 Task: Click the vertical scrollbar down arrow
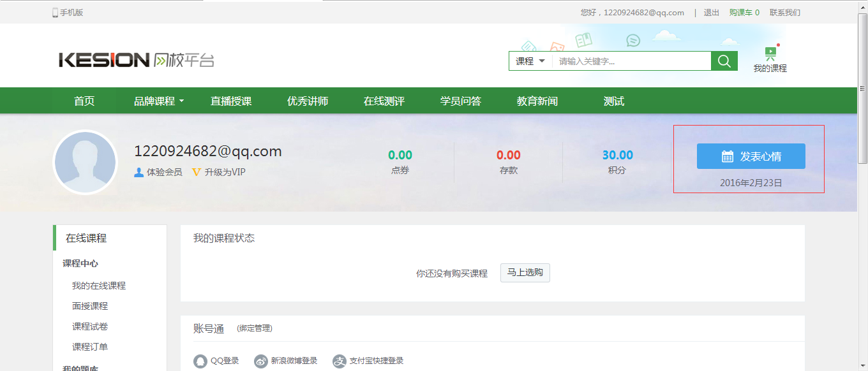click(862, 366)
